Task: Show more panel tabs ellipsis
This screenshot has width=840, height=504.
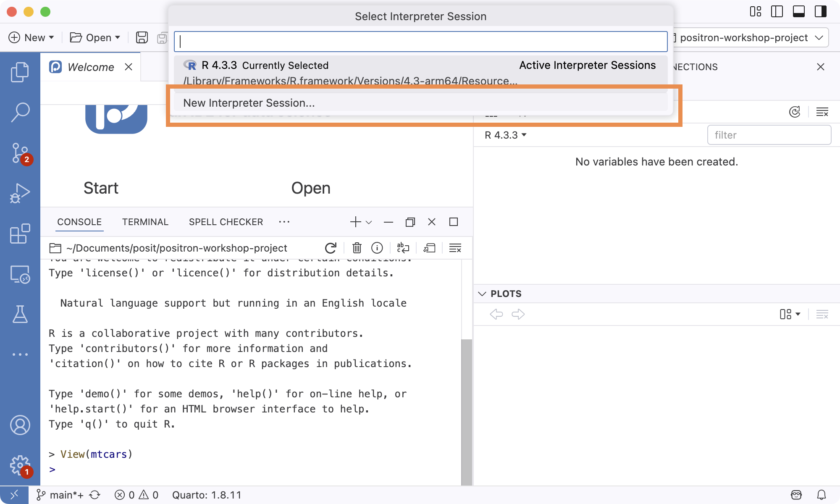Action: click(x=284, y=222)
